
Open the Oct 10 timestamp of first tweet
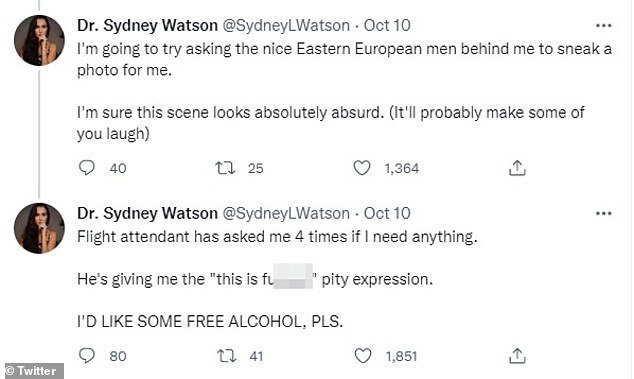(387, 25)
